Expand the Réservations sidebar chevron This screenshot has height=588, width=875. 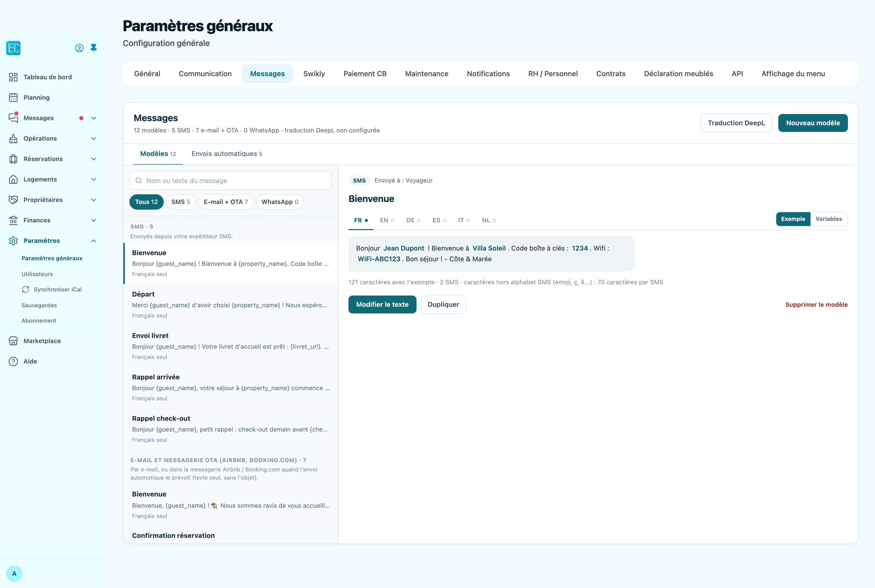pyautogui.click(x=94, y=159)
